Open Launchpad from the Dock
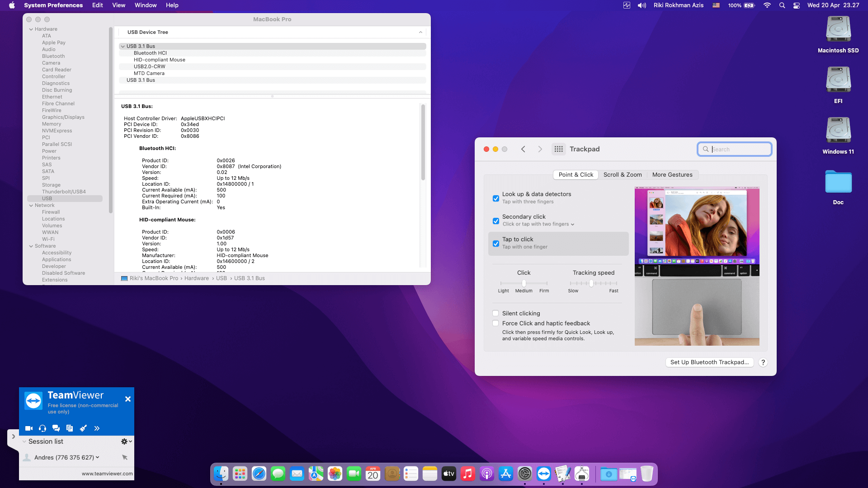This screenshot has height=488, width=868. coord(240,474)
